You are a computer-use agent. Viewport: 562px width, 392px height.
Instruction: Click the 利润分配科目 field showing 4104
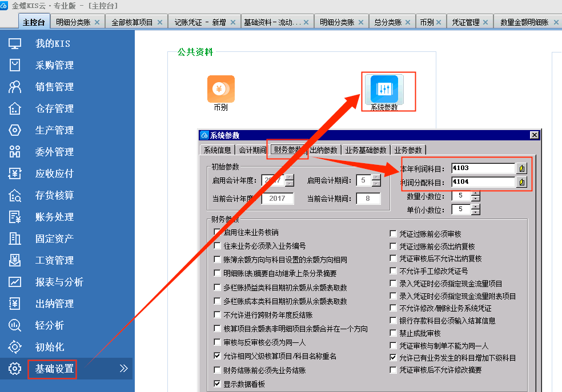point(484,182)
